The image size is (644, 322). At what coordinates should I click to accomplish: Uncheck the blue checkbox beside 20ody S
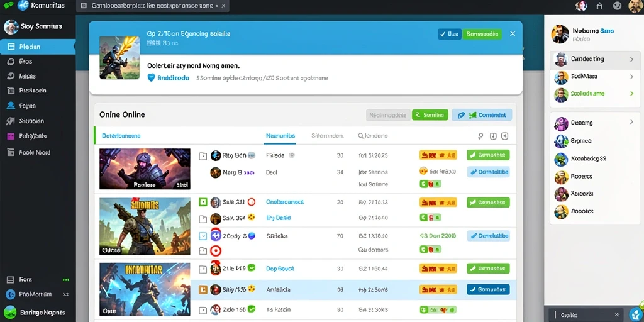pos(203,236)
